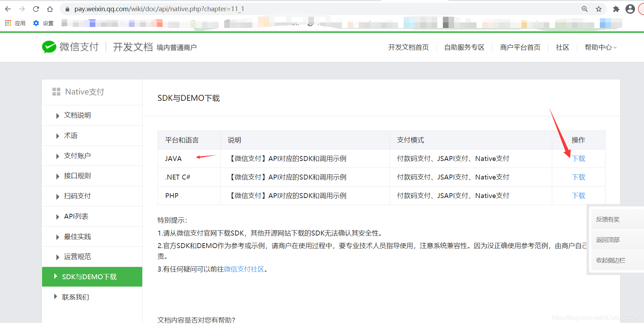
Task: Download the .NET C# SDK via 下载 link
Action: pos(578,177)
